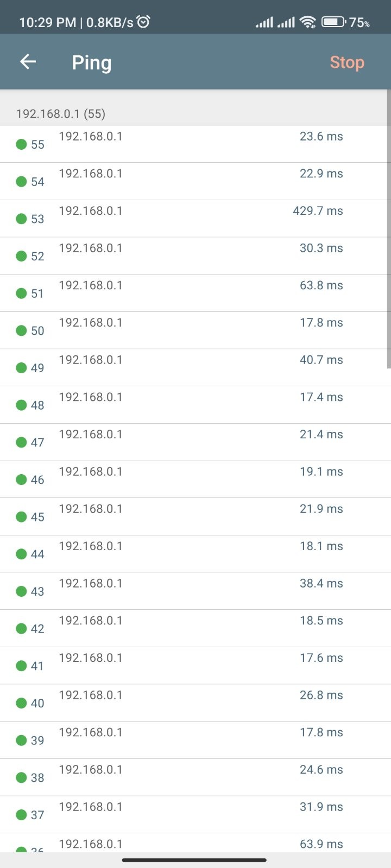391x868 pixels.
Task: Click the vertical scrollbar on the right
Action: tap(389, 229)
